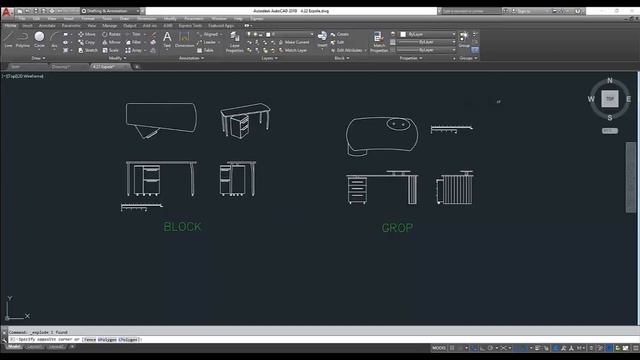640x360 pixels.
Task: Click Edit Attributes button
Action: click(x=347, y=50)
